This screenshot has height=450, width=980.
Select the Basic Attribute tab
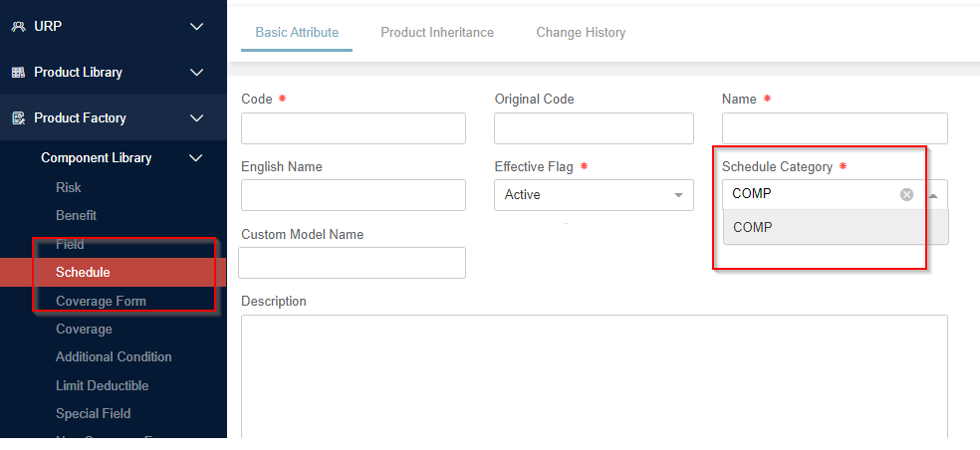(x=297, y=33)
